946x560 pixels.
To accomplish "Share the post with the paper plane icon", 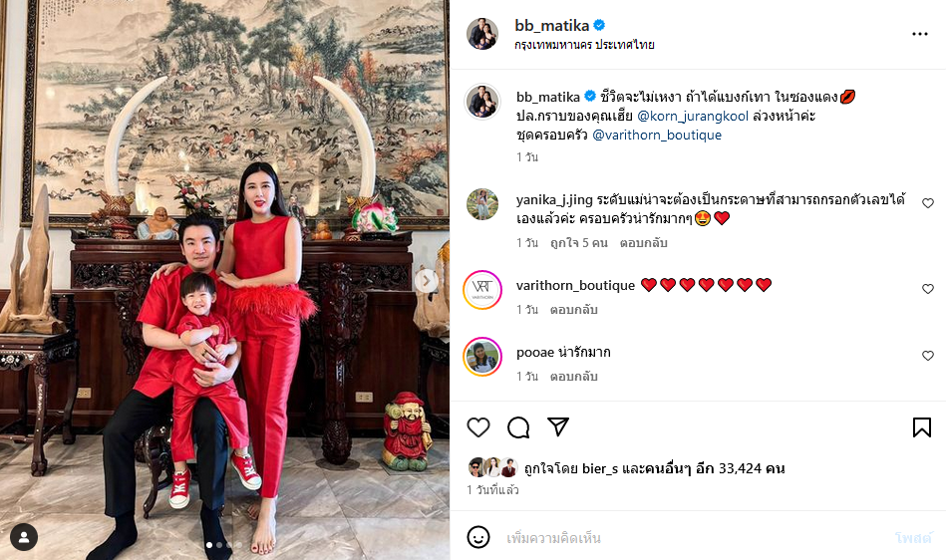I will 558,426.
